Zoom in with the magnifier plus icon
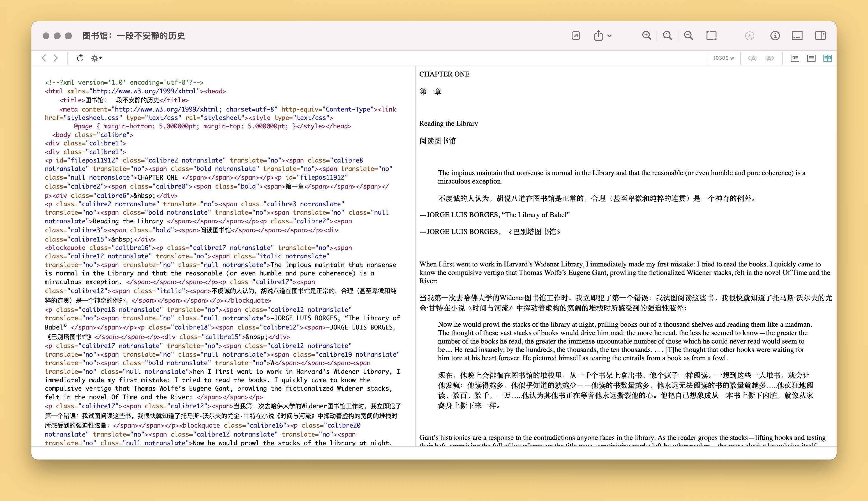The image size is (868, 501). pos(646,36)
